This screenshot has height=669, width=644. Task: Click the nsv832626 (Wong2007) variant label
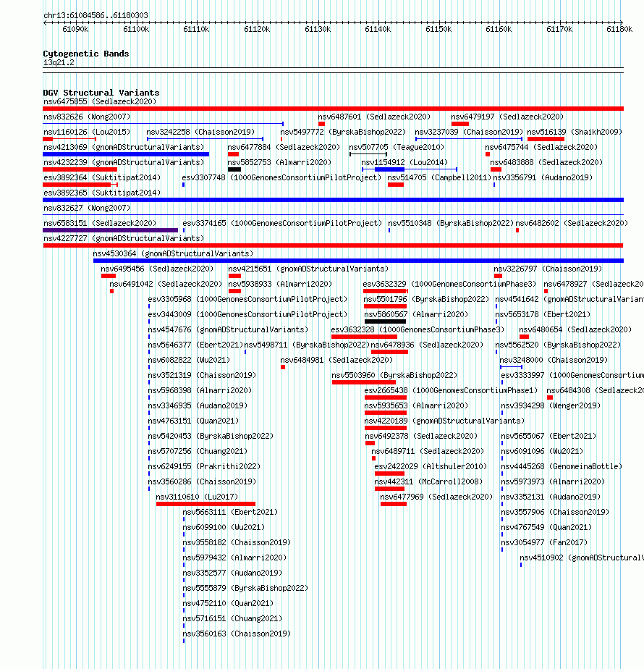[x=87, y=117]
